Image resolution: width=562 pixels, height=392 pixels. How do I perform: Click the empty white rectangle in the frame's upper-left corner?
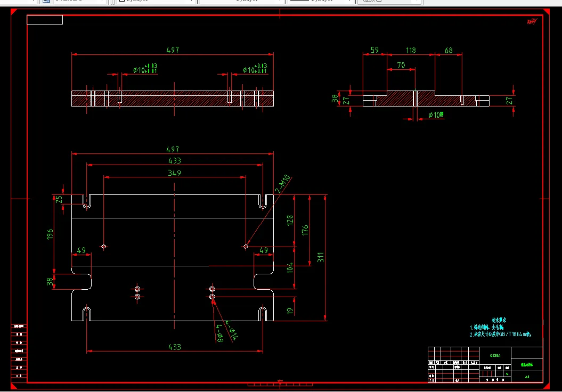coord(45,20)
